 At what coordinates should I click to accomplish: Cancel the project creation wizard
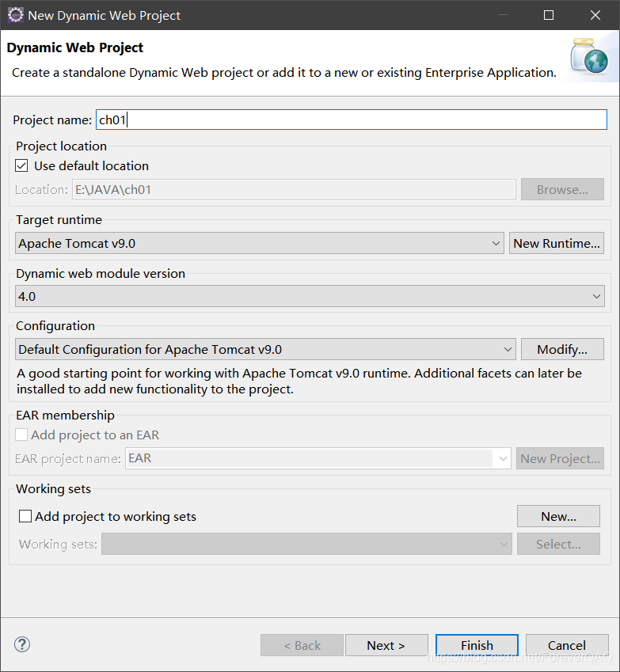tap(567, 645)
